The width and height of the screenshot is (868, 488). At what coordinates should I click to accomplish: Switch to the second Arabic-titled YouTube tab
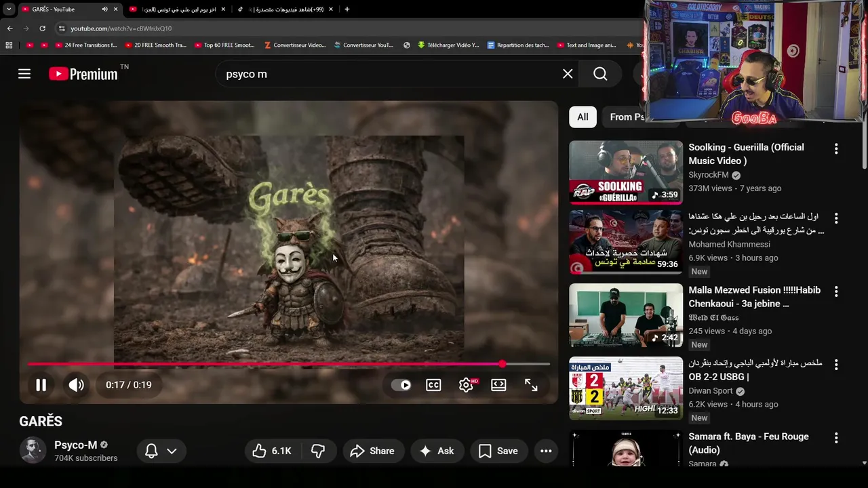click(x=178, y=9)
